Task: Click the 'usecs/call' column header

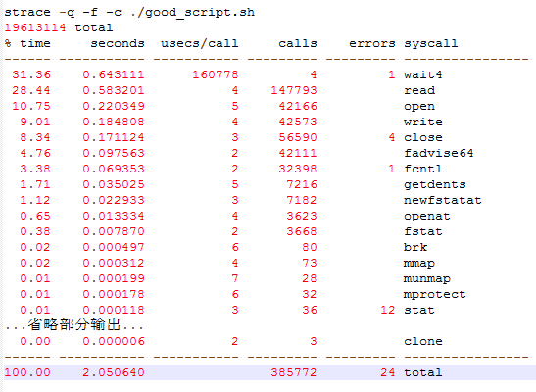Action: click(x=200, y=44)
